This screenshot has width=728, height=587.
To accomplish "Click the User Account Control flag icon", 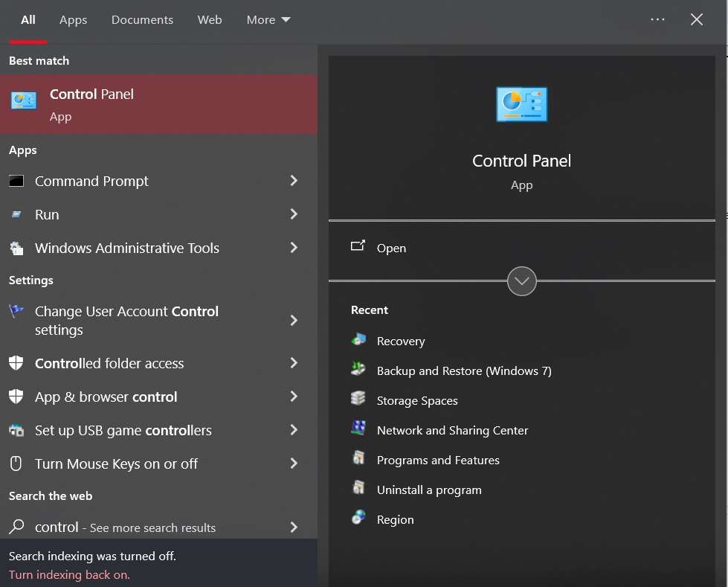I will click(16, 311).
